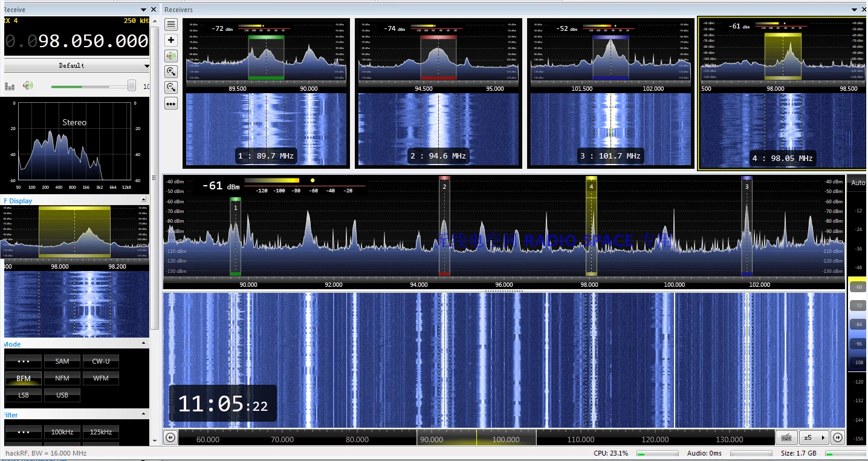Open the Receive panel dropdown arrow
This screenshot has width=868, height=461.
click(x=143, y=10)
